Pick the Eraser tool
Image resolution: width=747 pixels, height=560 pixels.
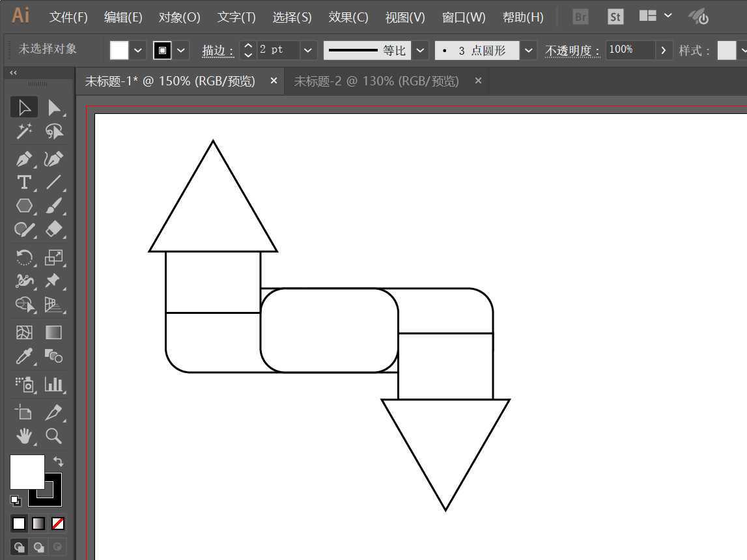(55, 229)
